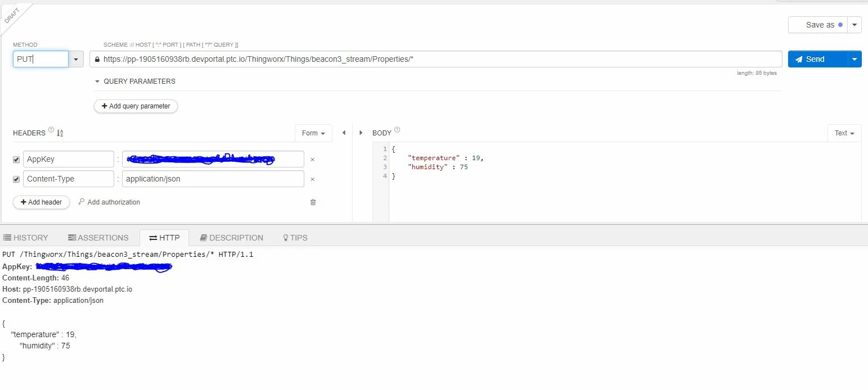Click the Send button
868x390 pixels.
click(817, 59)
